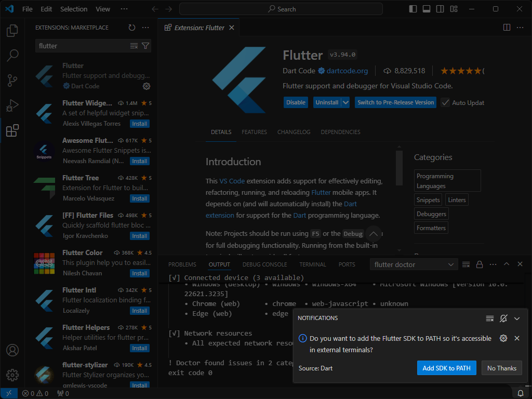Open View menu
The width and height of the screenshot is (532, 399).
click(x=103, y=9)
